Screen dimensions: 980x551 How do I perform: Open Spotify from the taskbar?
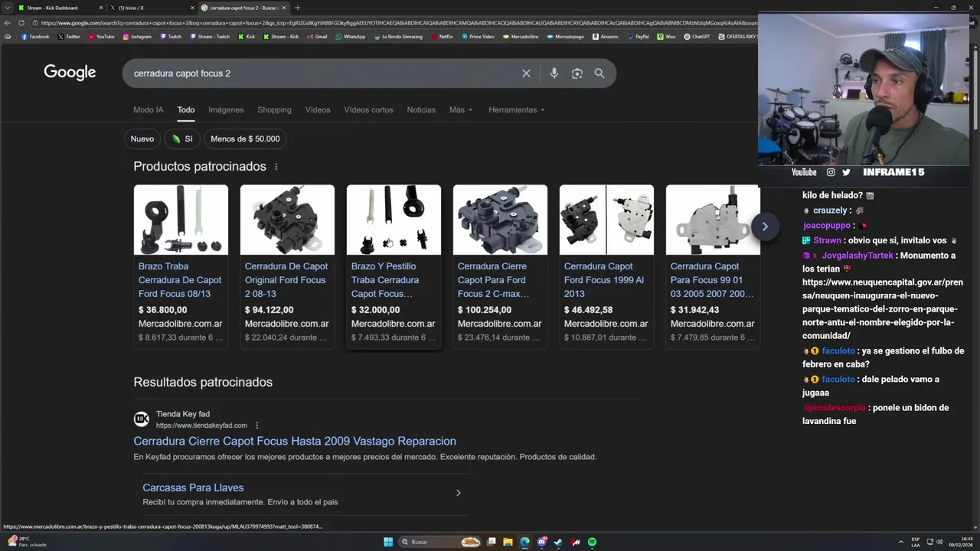click(593, 542)
